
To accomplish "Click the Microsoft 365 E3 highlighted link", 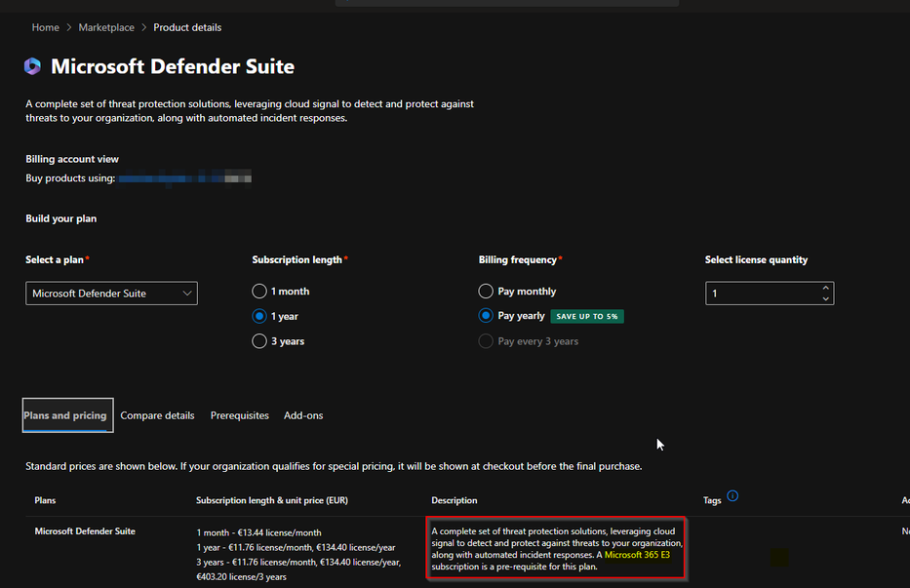I will pyautogui.click(x=637, y=554).
